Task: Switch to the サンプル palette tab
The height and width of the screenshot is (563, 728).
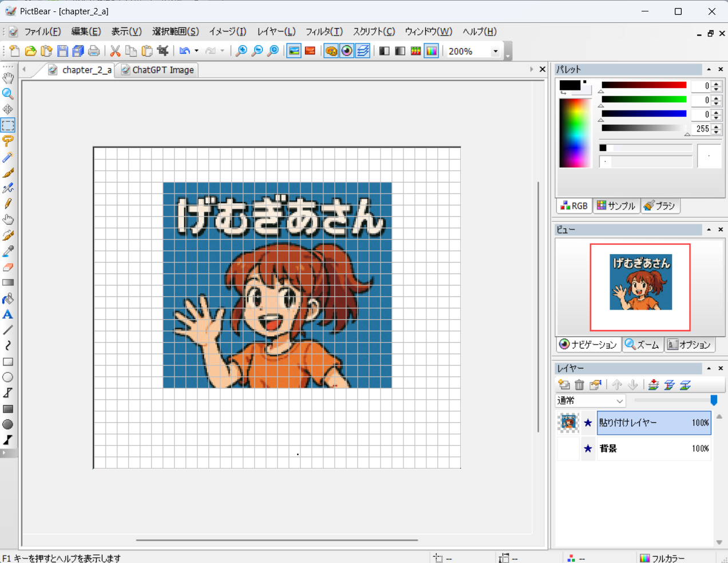Action: point(616,206)
